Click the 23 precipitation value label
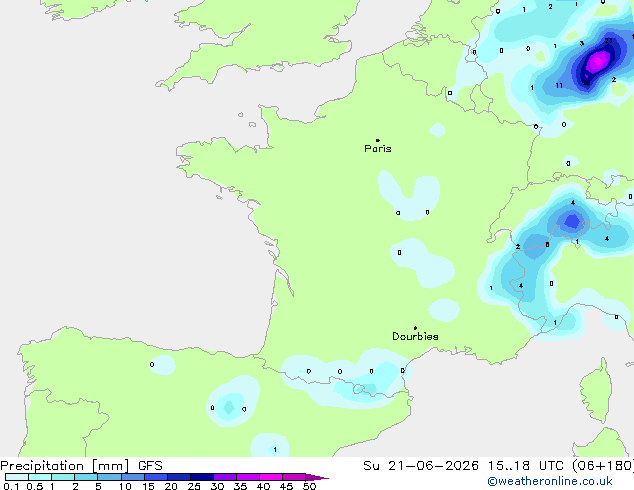 [x=609, y=40]
